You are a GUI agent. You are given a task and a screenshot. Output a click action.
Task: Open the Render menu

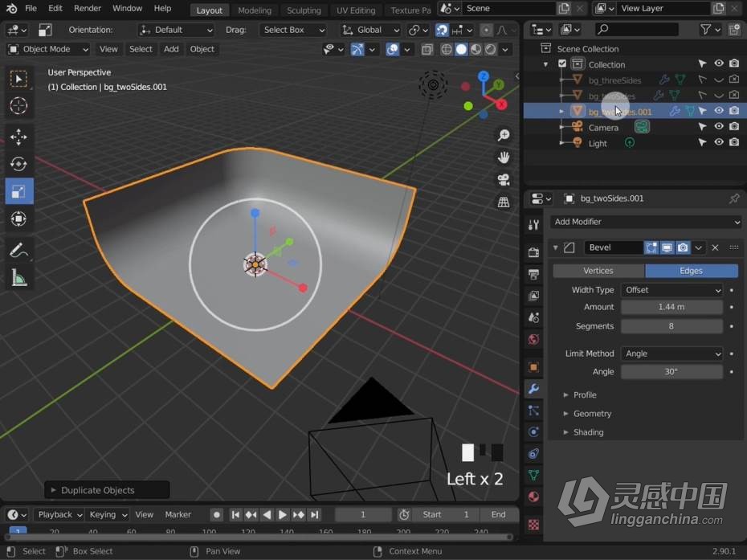tap(88, 9)
